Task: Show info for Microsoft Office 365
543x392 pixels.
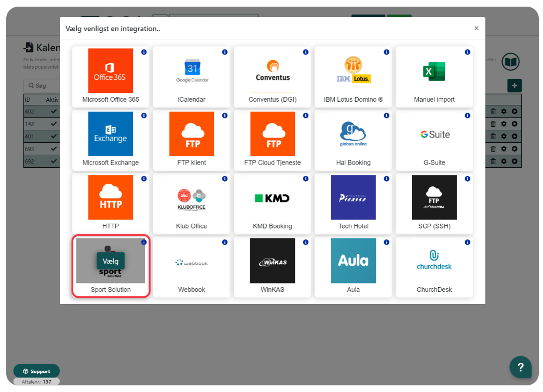Action: [x=144, y=52]
